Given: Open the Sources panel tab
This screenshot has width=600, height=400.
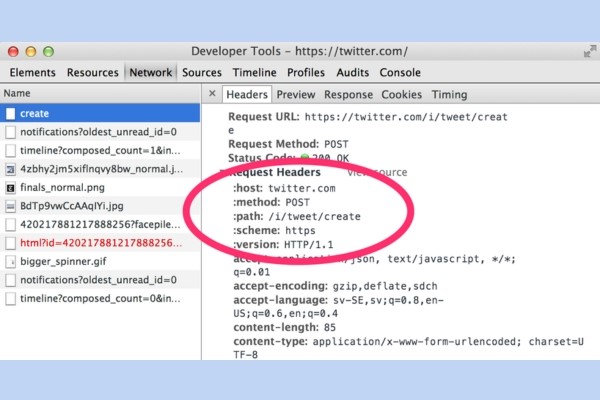Looking at the screenshot, I should (202, 72).
